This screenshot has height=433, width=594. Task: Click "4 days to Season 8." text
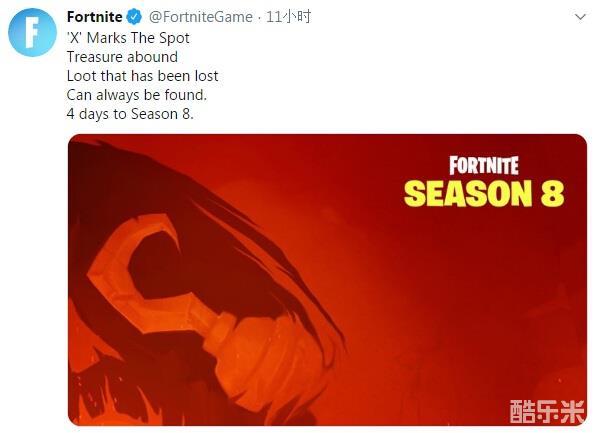(130, 114)
